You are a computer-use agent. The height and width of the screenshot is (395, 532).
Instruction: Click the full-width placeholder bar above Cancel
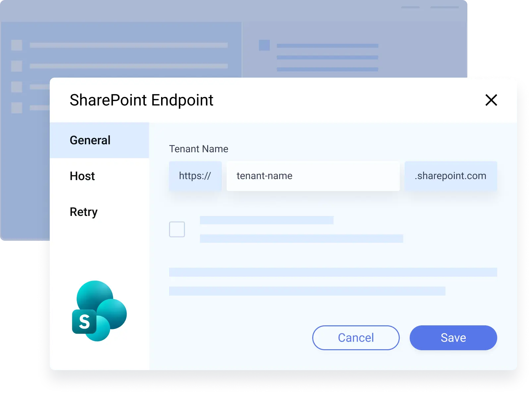pyautogui.click(x=333, y=272)
